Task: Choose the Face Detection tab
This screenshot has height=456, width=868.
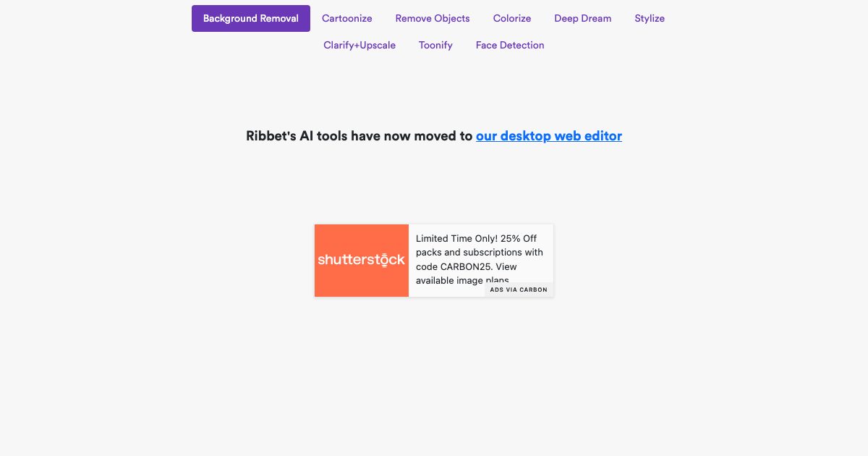Action: [x=510, y=46]
